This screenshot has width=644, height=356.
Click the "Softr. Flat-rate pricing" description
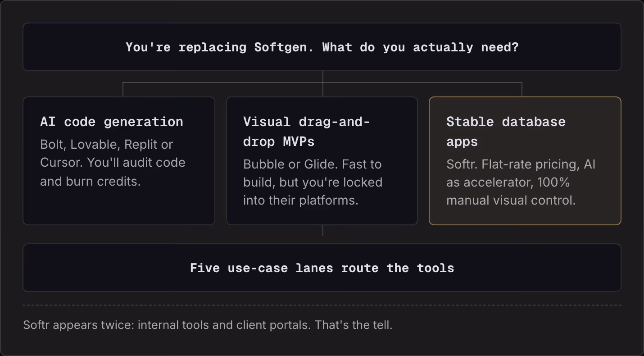click(x=521, y=182)
